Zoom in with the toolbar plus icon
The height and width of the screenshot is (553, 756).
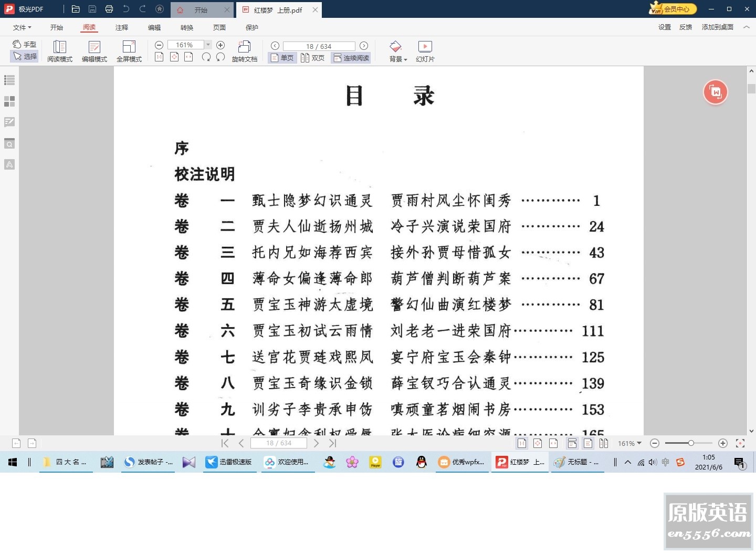tap(220, 45)
